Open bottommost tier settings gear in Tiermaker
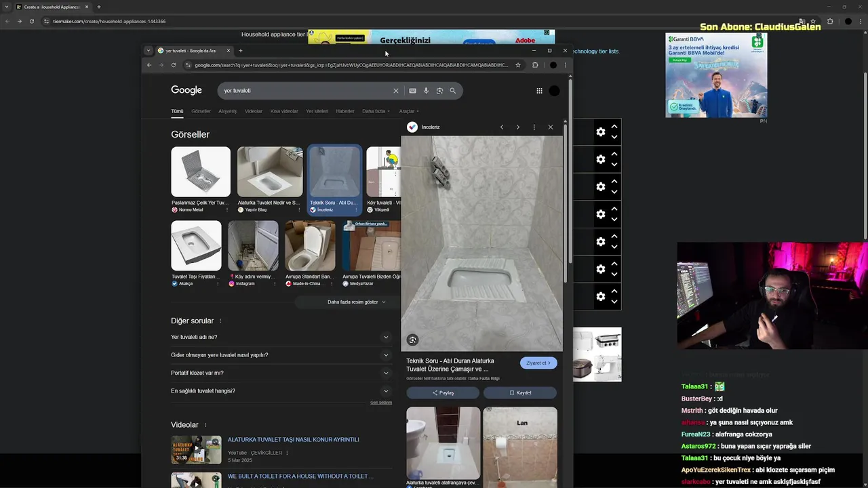Viewport: 868px width, 488px height. click(601, 297)
